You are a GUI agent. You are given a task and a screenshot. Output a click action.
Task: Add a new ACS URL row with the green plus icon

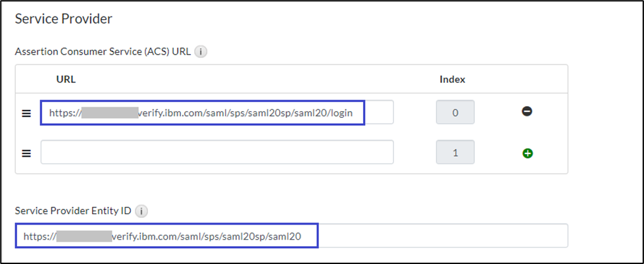(x=527, y=153)
